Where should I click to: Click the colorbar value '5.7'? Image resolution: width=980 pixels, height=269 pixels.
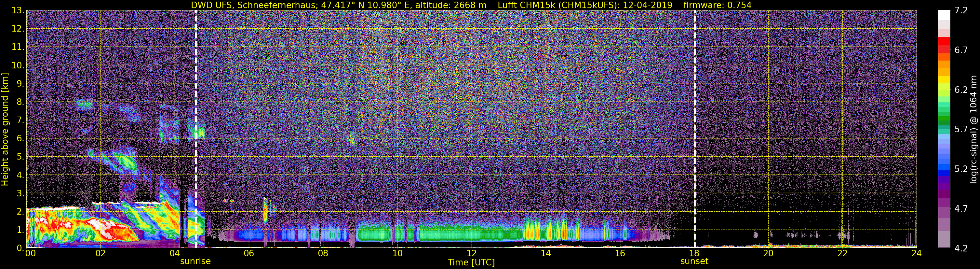(961, 130)
